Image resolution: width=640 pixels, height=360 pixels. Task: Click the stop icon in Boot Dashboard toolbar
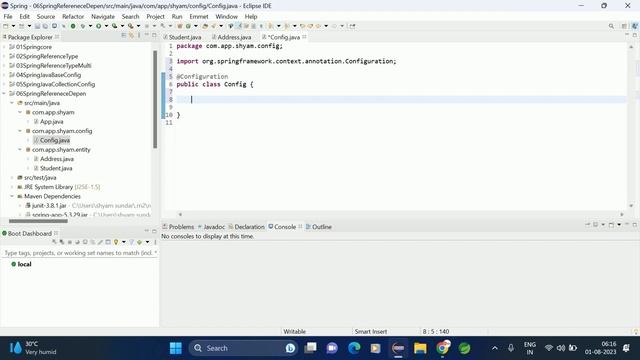(70, 242)
